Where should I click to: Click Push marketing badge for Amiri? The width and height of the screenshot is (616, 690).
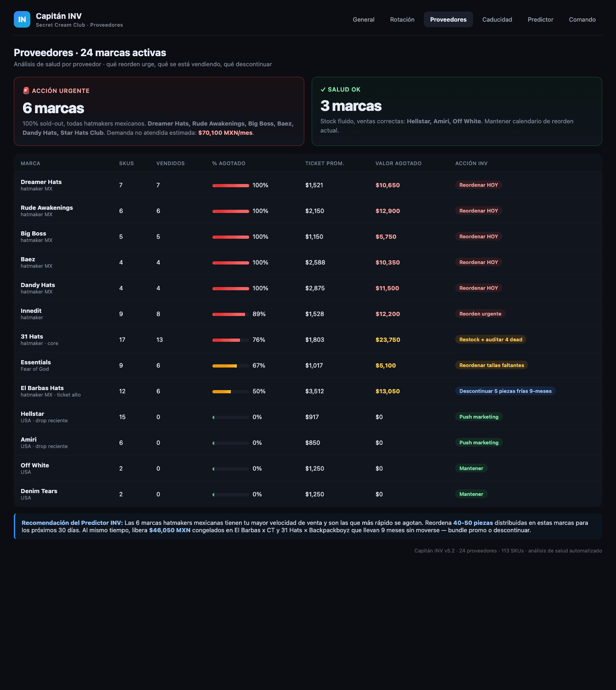click(479, 443)
